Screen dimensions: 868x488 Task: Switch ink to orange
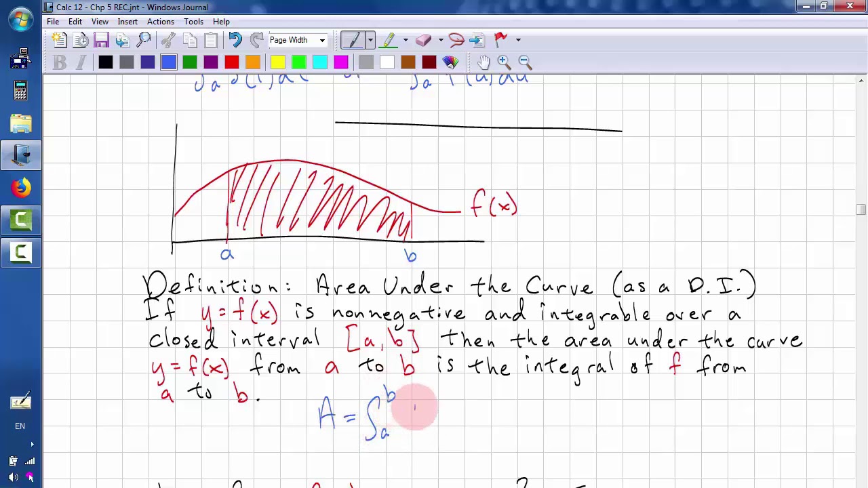[x=253, y=62]
